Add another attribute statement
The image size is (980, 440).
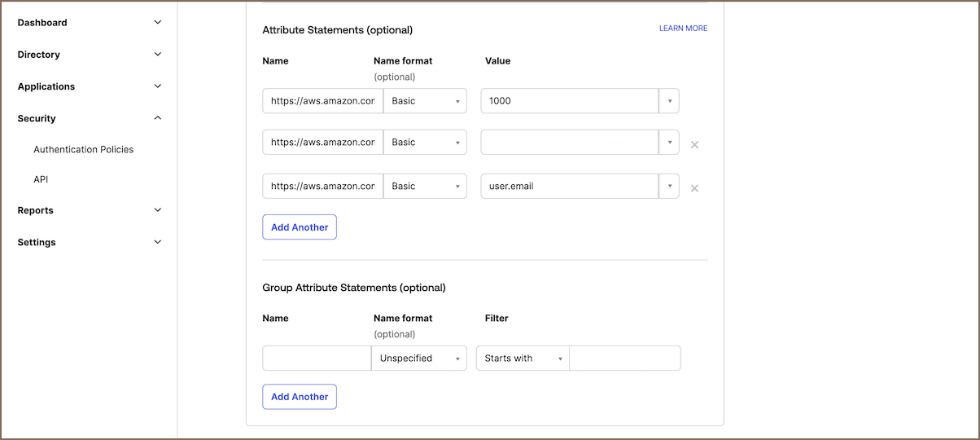click(x=300, y=227)
